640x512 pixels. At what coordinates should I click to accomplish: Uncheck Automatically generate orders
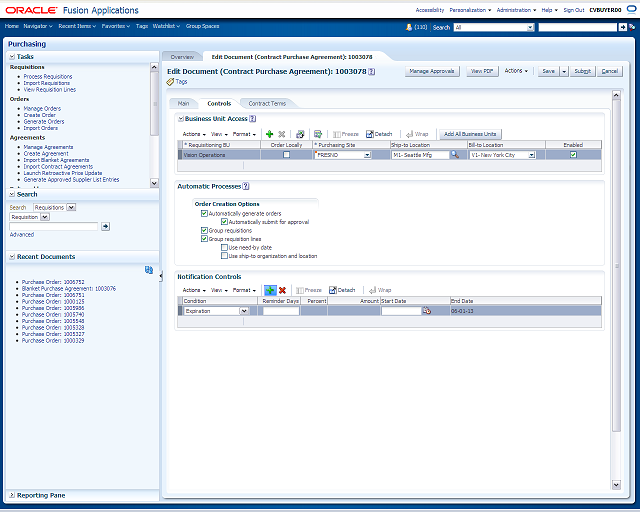pyautogui.click(x=204, y=214)
